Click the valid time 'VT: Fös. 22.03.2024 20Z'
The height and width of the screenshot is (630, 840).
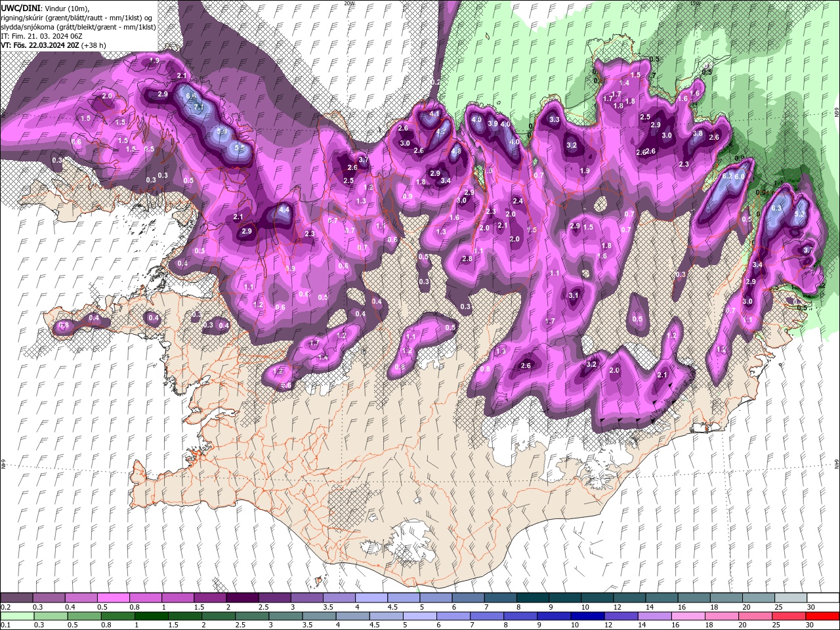(x=39, y=45)
